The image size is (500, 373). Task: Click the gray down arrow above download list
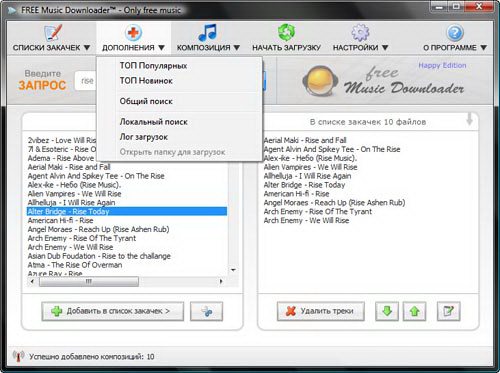(x=469, y=119)
